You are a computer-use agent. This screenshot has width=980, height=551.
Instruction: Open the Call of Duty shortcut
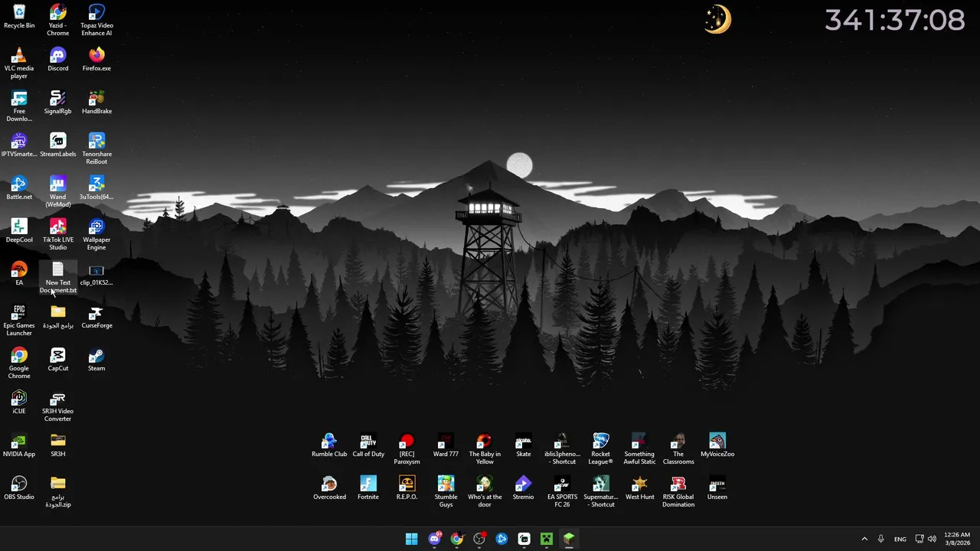[368, 445]
